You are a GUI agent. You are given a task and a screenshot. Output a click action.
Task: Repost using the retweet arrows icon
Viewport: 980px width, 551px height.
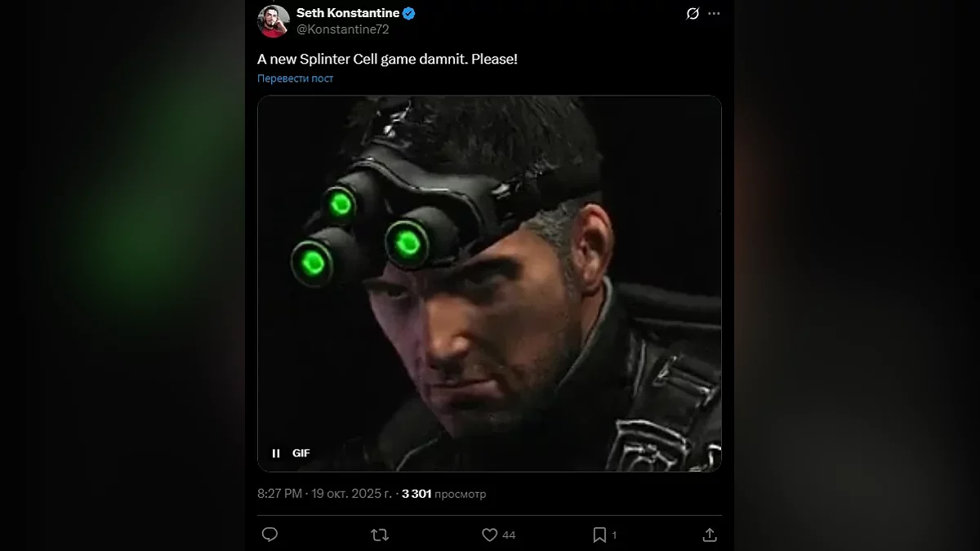[380, 535]
